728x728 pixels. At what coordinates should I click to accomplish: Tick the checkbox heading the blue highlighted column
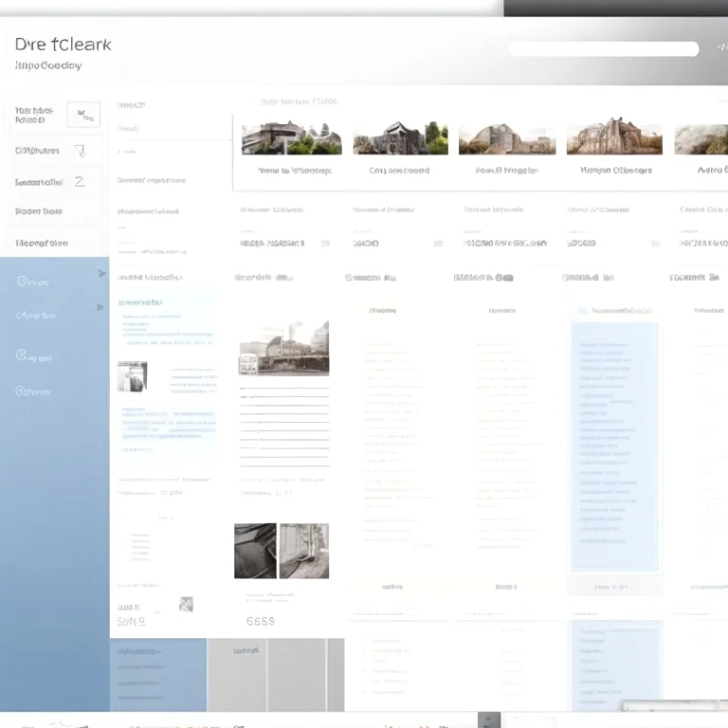click(582, 311)
